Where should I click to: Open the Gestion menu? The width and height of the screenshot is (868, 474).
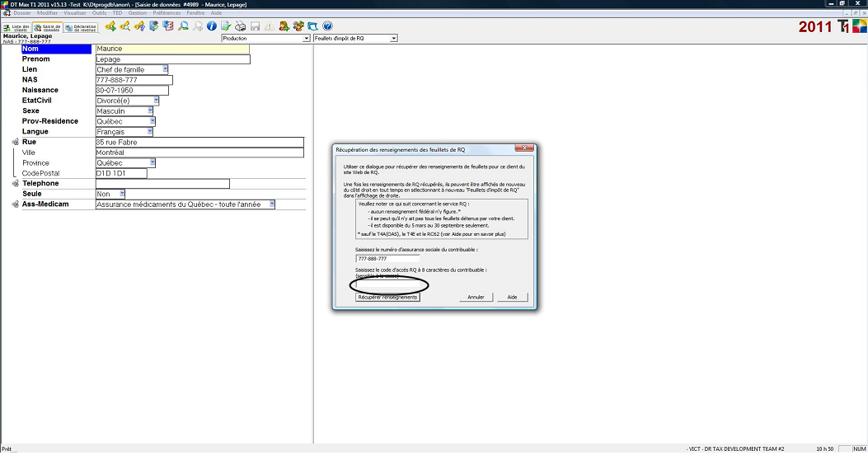pyautogui.click(x=138, y=13)
